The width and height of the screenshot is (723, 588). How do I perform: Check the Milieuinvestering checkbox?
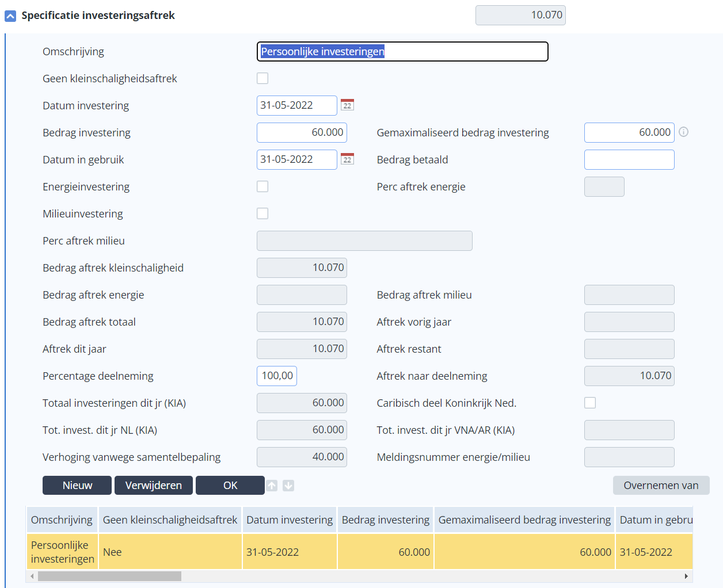click(x=262, y=213)
